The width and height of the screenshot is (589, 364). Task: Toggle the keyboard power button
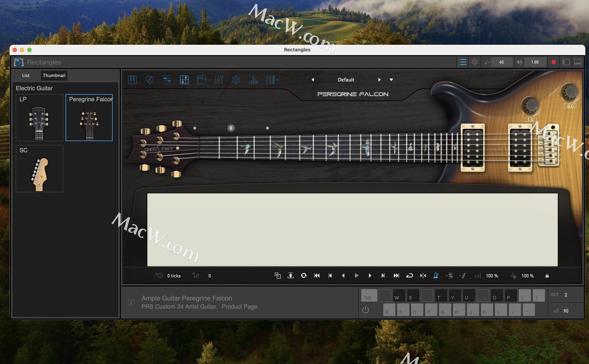tap(365, 310)
